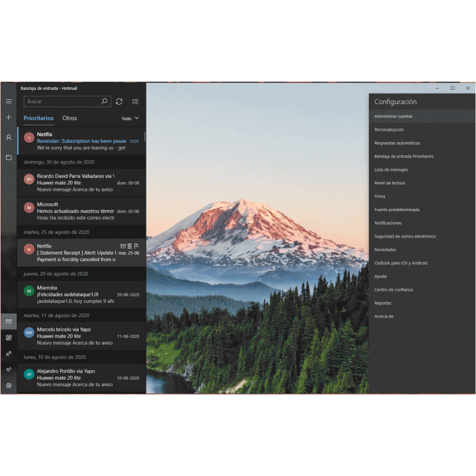Open the Todo filter dropdown
Image resolution: width=476 pixels, height=476 pixels.
click(x=130, y=118)
